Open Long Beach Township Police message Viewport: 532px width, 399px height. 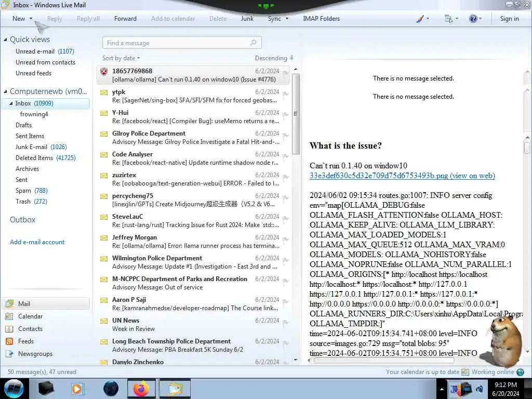[193, 345]
